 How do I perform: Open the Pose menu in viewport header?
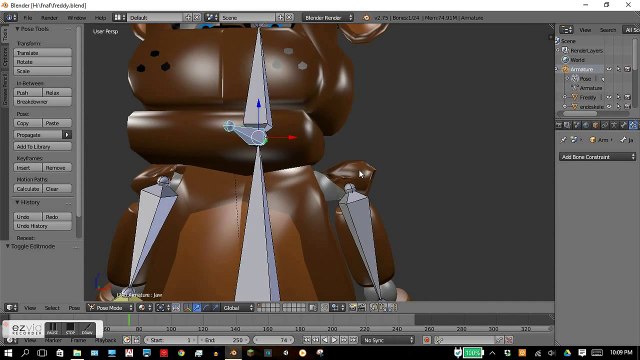(74, 308)
